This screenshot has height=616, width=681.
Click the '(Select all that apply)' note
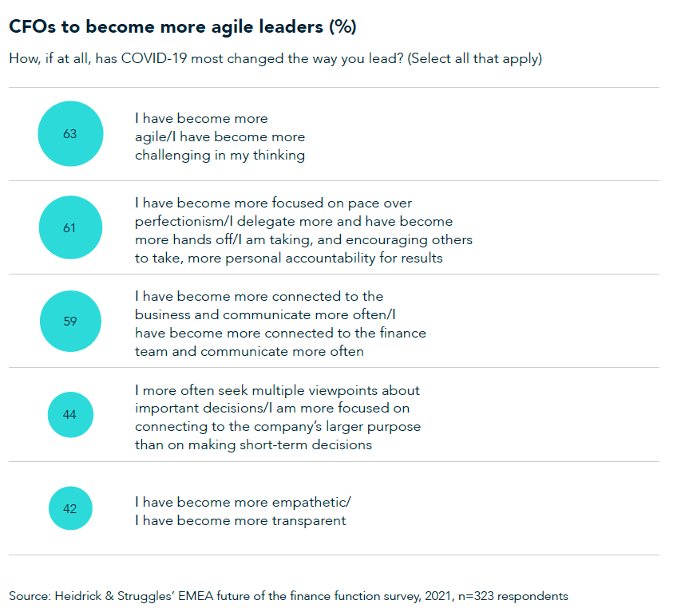(x=474, y=60)
